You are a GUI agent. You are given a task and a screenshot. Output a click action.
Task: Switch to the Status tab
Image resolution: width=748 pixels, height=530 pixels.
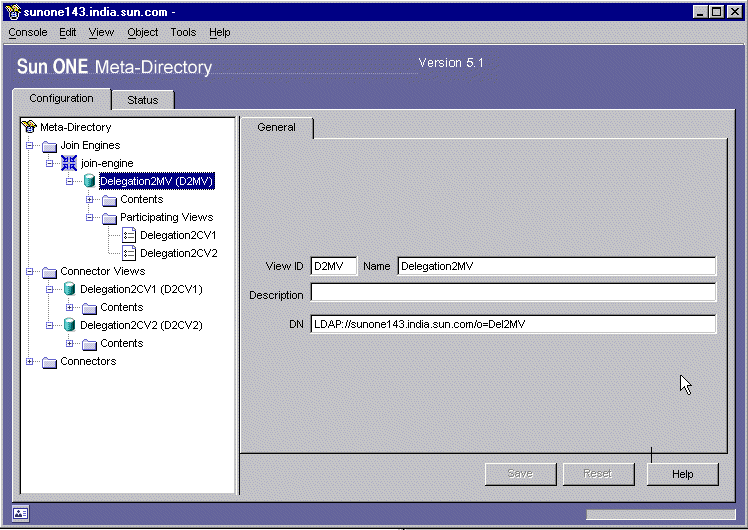coord(143,100)
